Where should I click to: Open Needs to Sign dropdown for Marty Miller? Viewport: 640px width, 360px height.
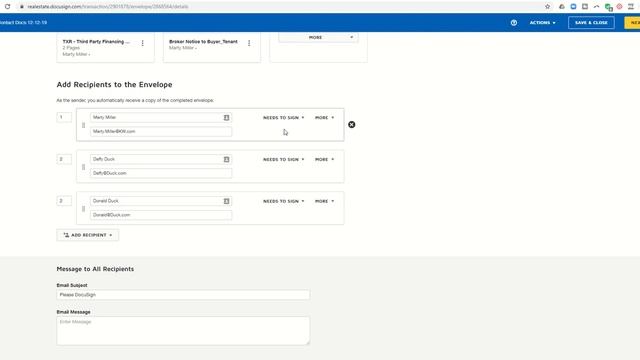283,118
